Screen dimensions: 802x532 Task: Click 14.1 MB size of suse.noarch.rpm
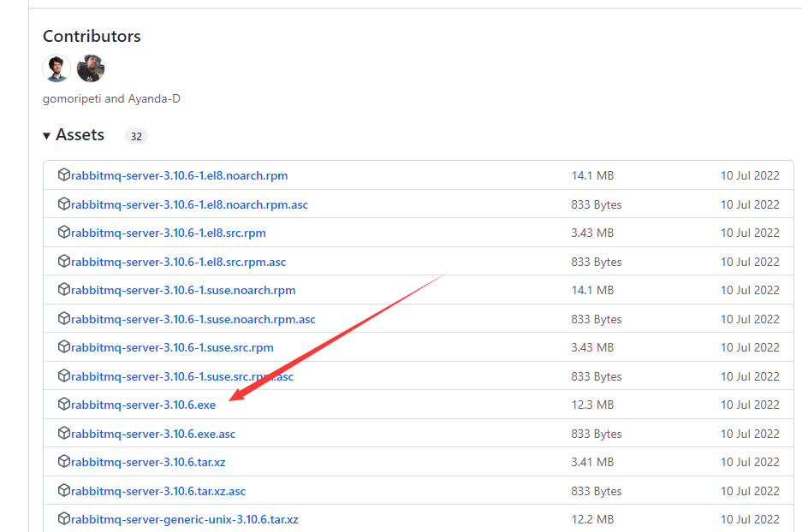coord(592,290)
